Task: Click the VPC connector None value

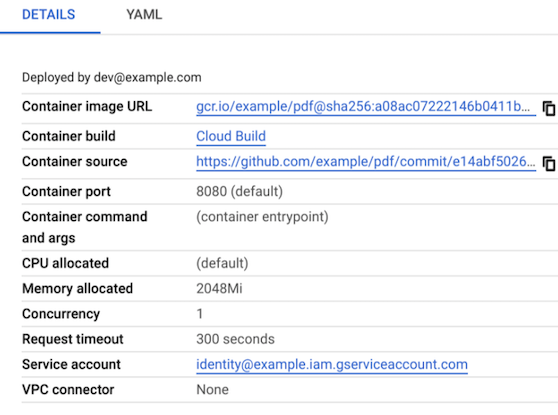Action: click(212, 390)
